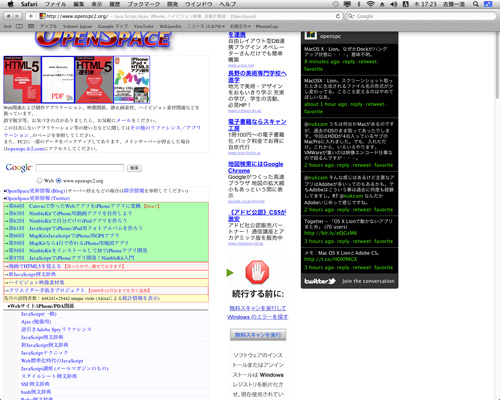Click Join the conversation in the Twitter widget

(x=368, y=281)
